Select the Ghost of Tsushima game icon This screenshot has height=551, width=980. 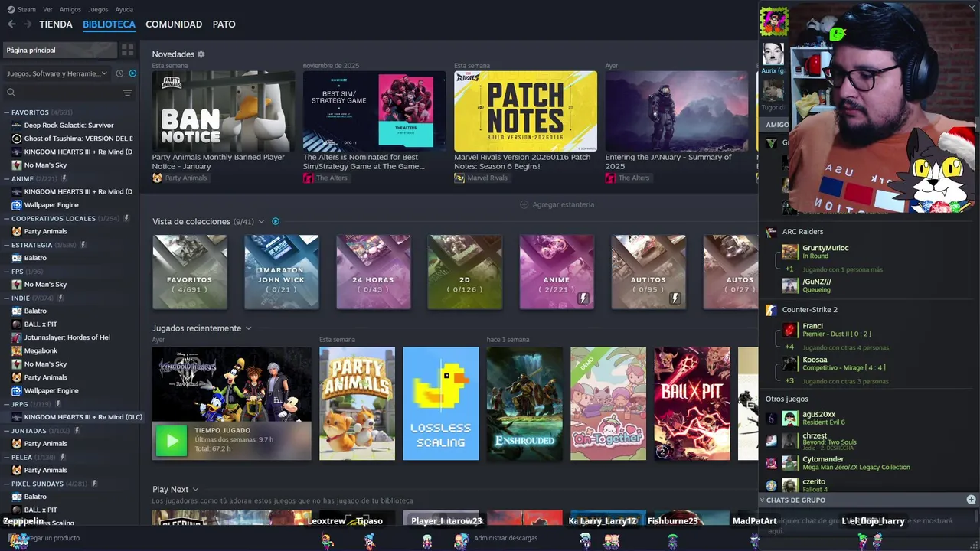[17, 139]
